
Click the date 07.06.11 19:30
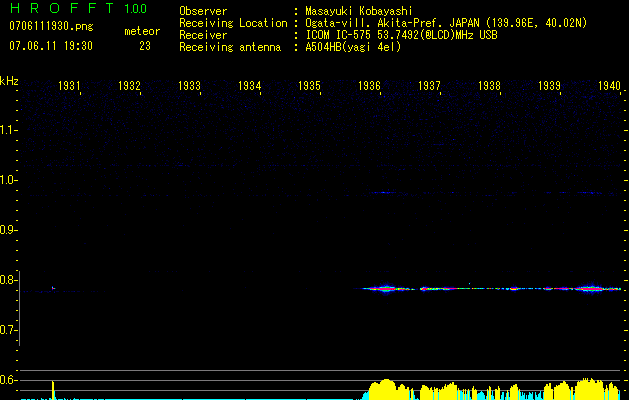click(51, 46)
